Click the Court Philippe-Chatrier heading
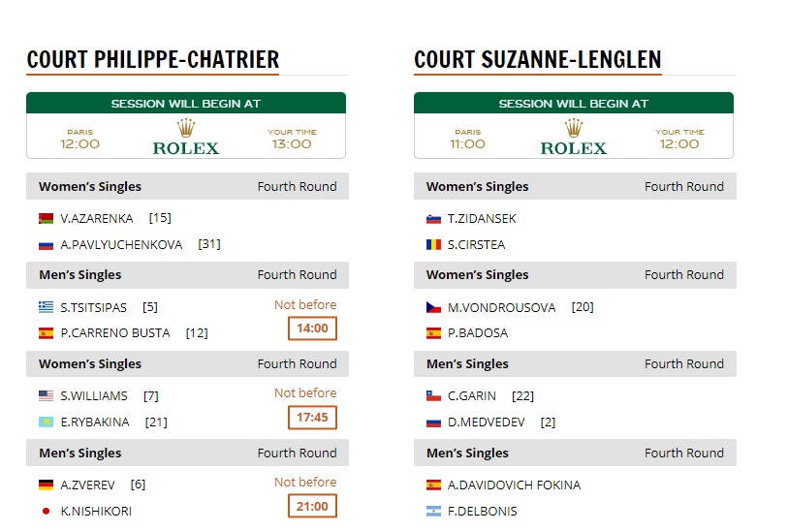Image resolution: width=788 pixels, height=532 pixels. coord(153,60)
